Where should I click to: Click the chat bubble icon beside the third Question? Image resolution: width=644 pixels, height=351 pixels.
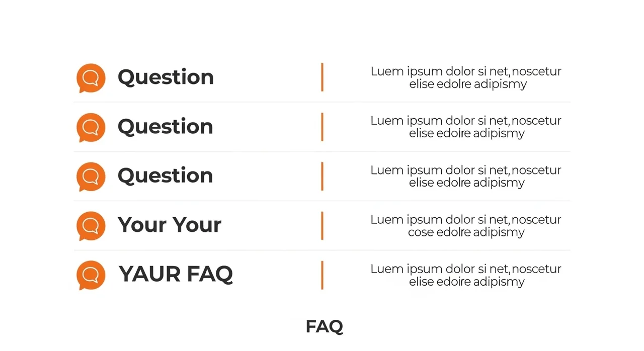(x=91, y=177)
